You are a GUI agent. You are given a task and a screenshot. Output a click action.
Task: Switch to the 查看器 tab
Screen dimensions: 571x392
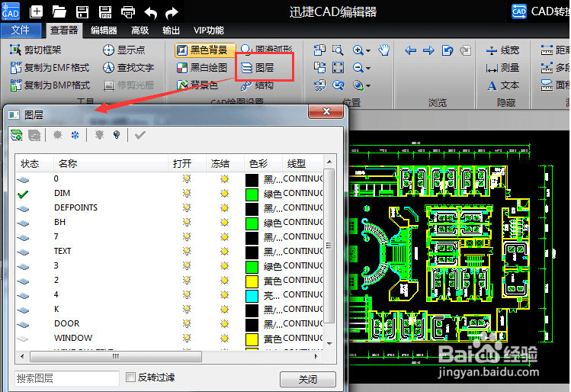click(x=64, y=31)
